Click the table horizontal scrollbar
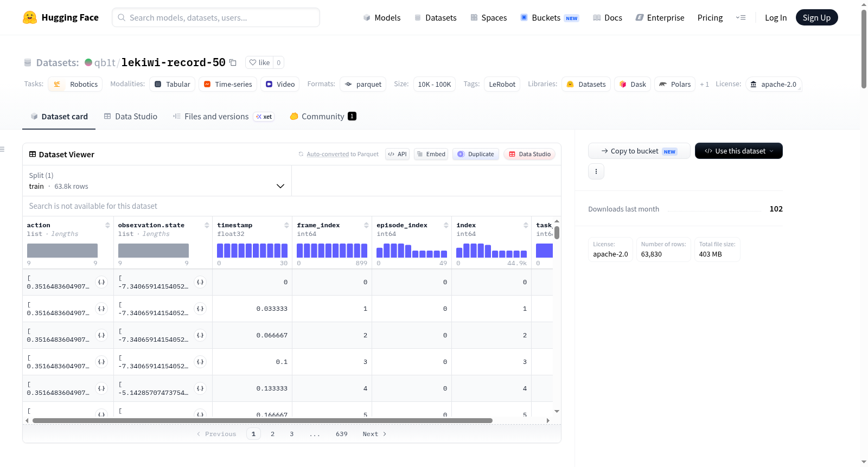 point(263,420)
